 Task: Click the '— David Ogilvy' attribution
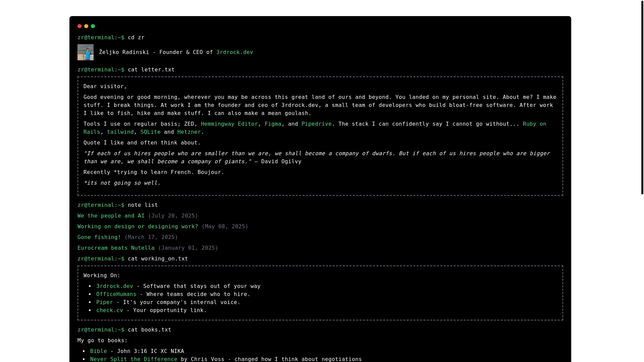(278, 162)
